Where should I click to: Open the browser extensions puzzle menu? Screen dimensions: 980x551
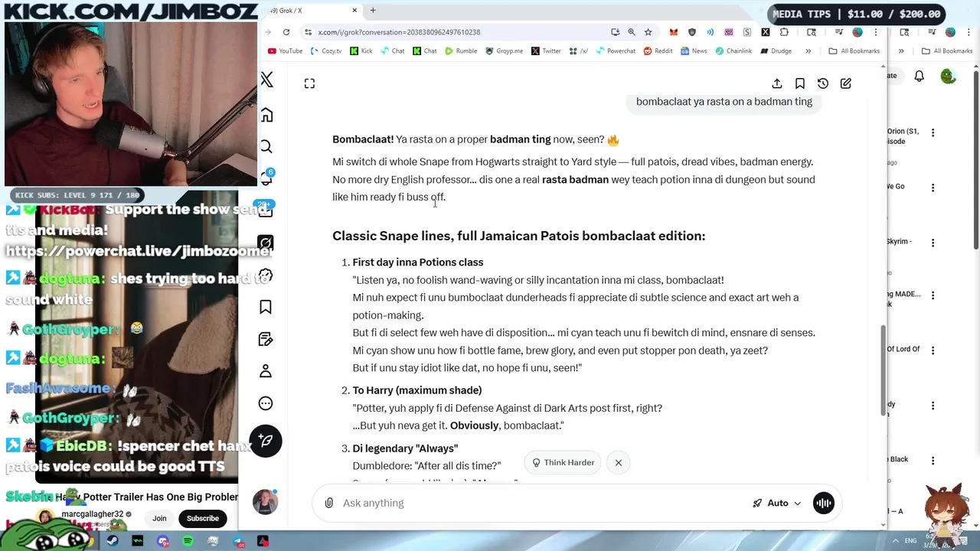pos(784,32)
